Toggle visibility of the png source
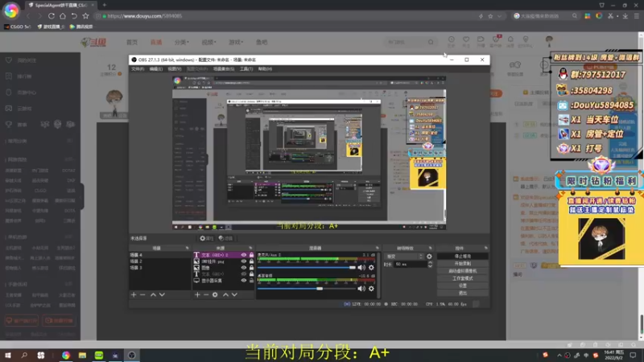This screenshot has width=644, height=362. pyautogui.click(x=244, y=261)
